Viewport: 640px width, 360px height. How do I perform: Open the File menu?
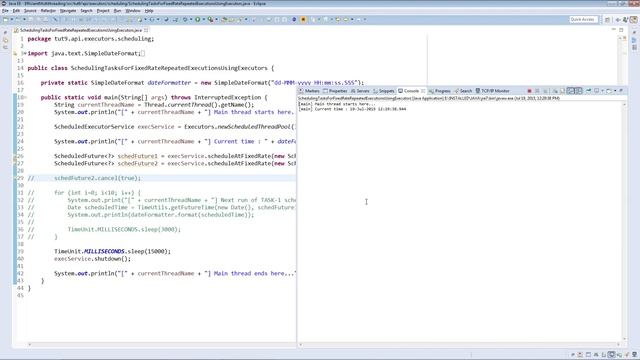pyautogui.click(x=5, y=11)
